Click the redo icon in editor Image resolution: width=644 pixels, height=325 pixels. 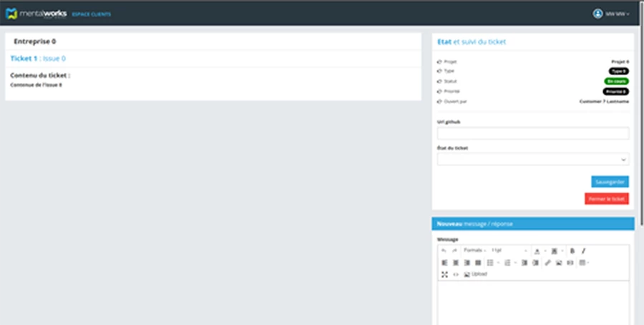tap(454, 251)
